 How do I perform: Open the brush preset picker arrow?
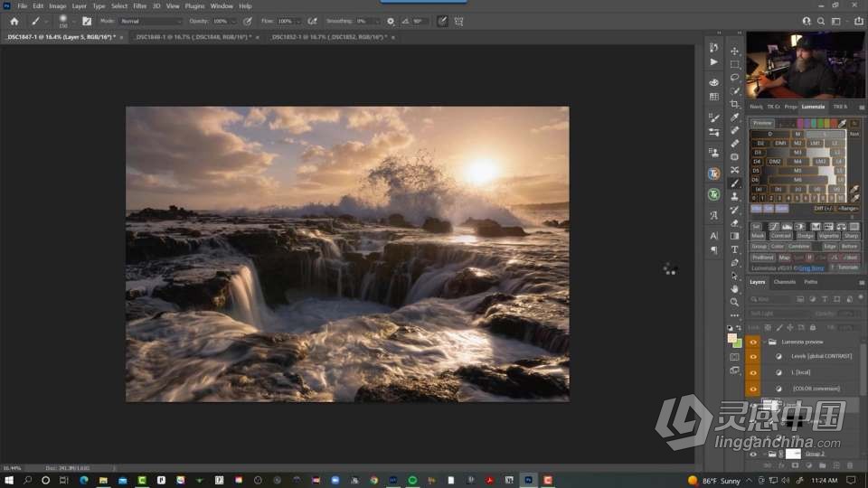pos(73,22)
